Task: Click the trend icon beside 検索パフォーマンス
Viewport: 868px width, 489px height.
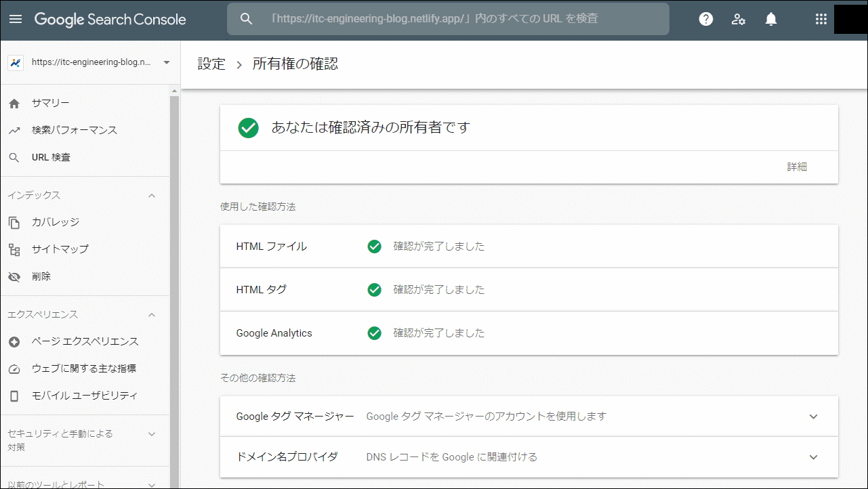Action: coord(14,130)
